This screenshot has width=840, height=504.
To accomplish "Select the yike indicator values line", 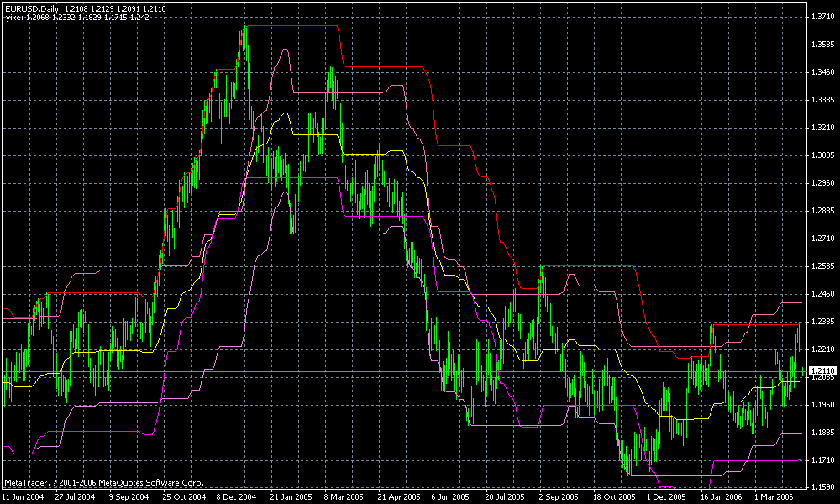I will click(76, 17).
